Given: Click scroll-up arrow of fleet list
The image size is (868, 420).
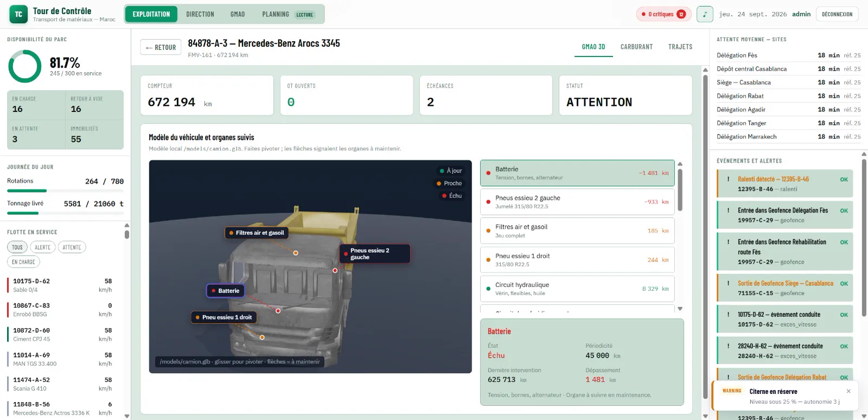Looking at the screenshot, I should [127, 225].
